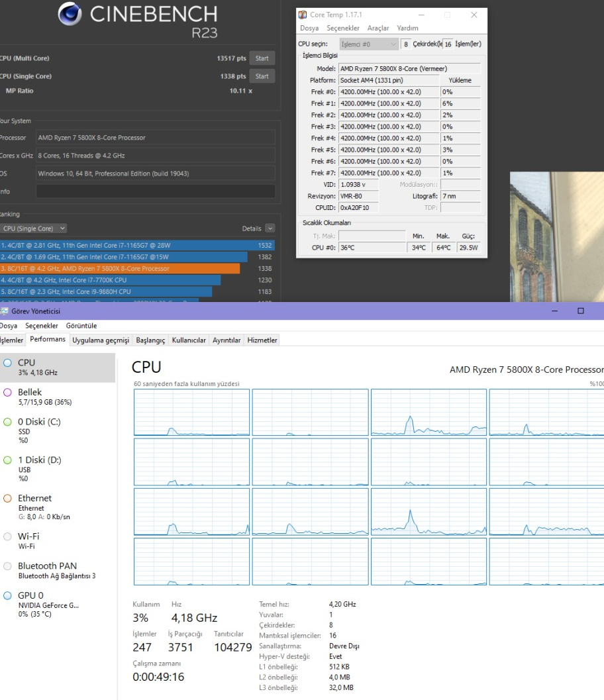Click the Frek #7 frequency value
This screenshot has height=700, width=604.
(389, 174)
